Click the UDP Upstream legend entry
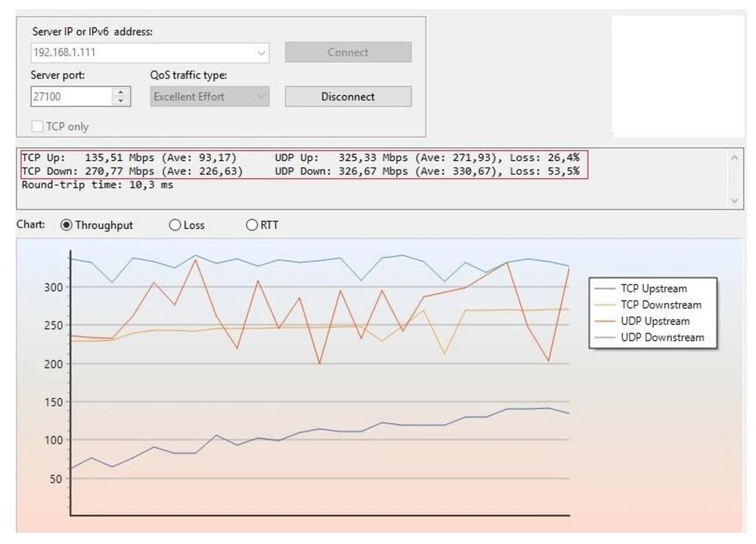 pos(655,321)
